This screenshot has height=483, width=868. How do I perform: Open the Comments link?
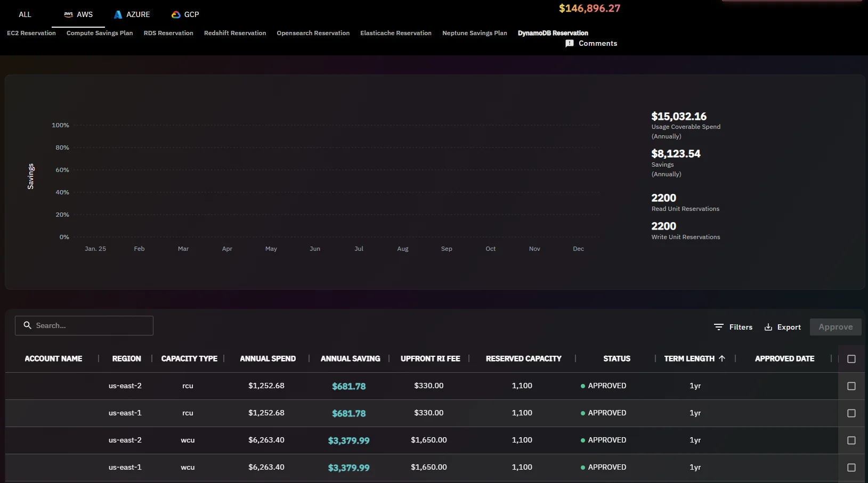(598, 44)
